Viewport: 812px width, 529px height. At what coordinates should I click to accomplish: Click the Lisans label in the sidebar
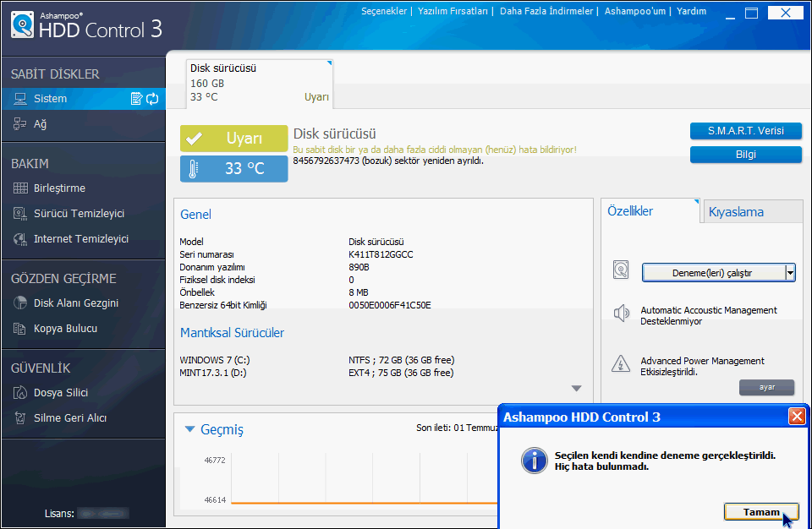59,514
